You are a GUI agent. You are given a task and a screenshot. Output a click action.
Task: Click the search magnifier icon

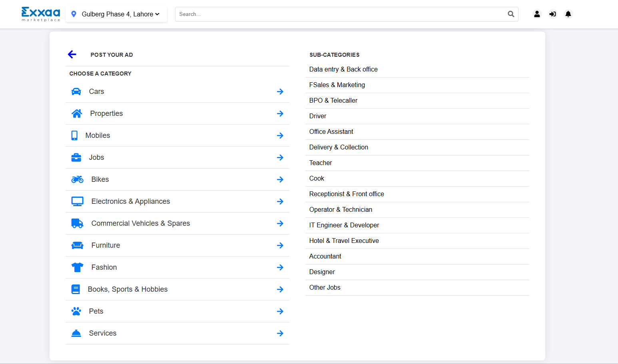click(511, 14)
